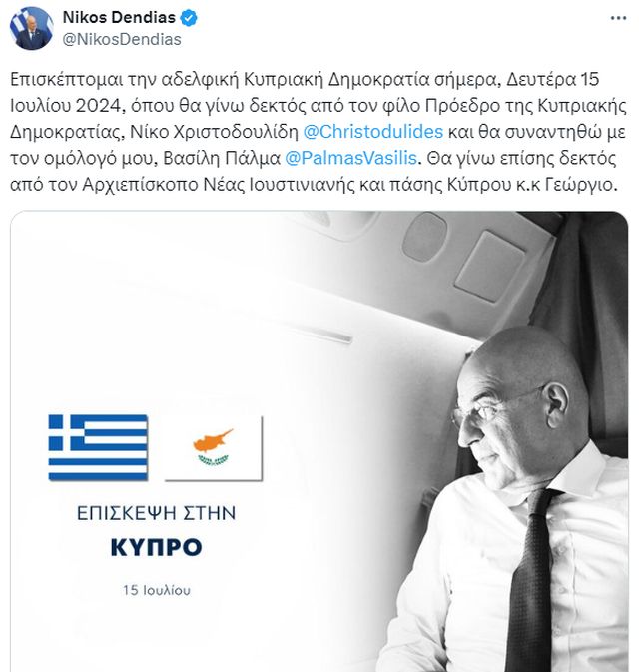
Task: Open the three-dot more options menu
Action: [618, 18]
